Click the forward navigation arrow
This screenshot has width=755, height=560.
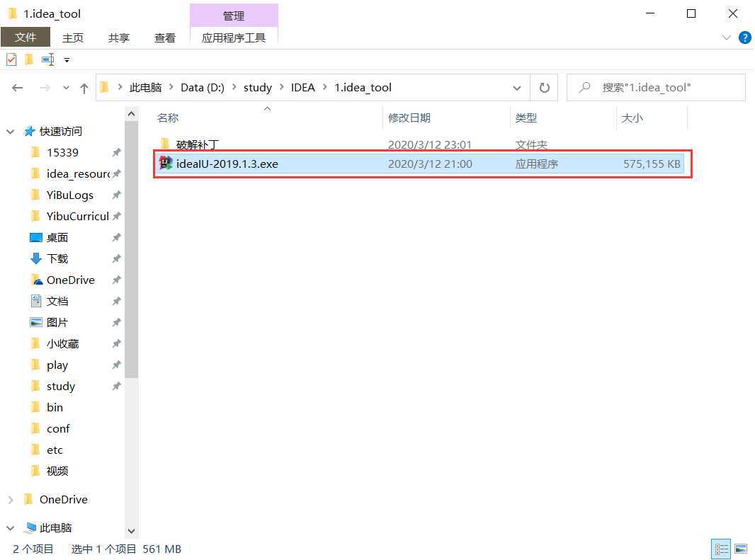pos(45,88)
